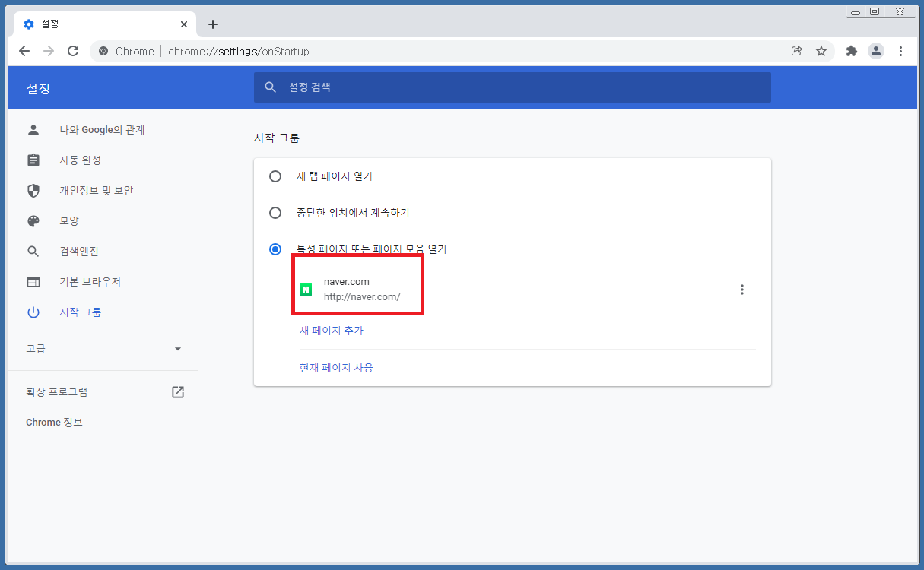The width and height of the screenshot is (924, 570).
Task: Open the profile avatar icon
Action: coord(876,51)
